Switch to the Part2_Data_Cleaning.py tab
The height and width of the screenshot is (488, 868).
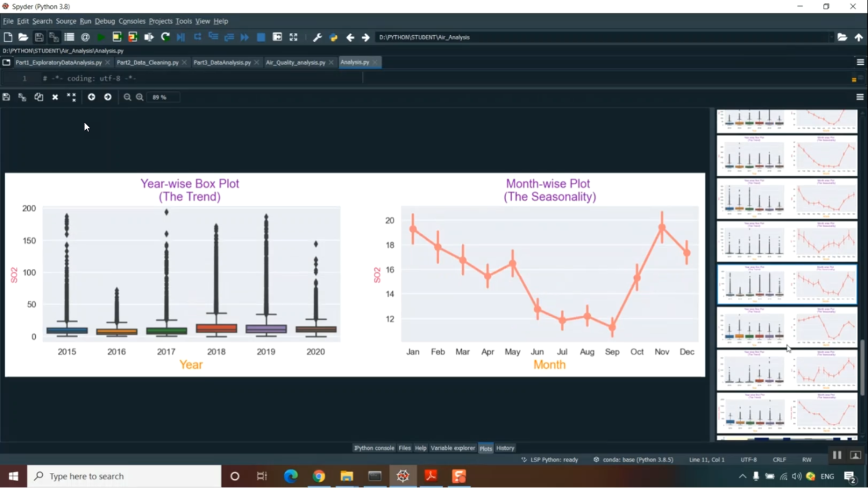[148, 62]
